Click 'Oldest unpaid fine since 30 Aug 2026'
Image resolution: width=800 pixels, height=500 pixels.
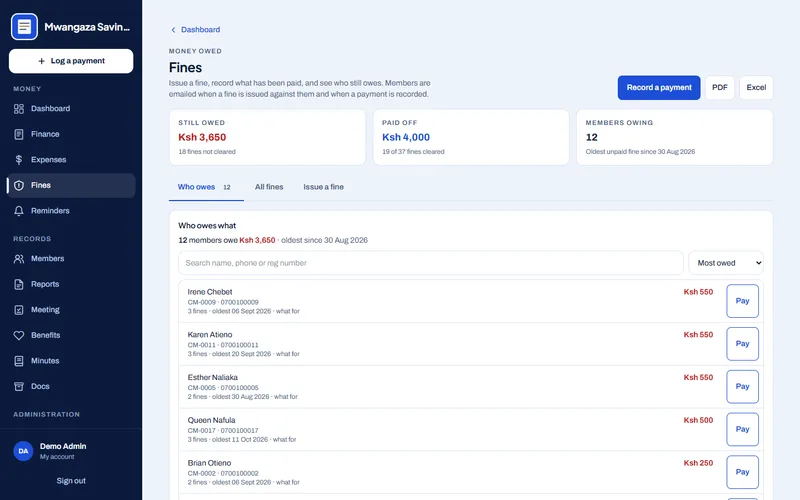click(x=640, y=152)
